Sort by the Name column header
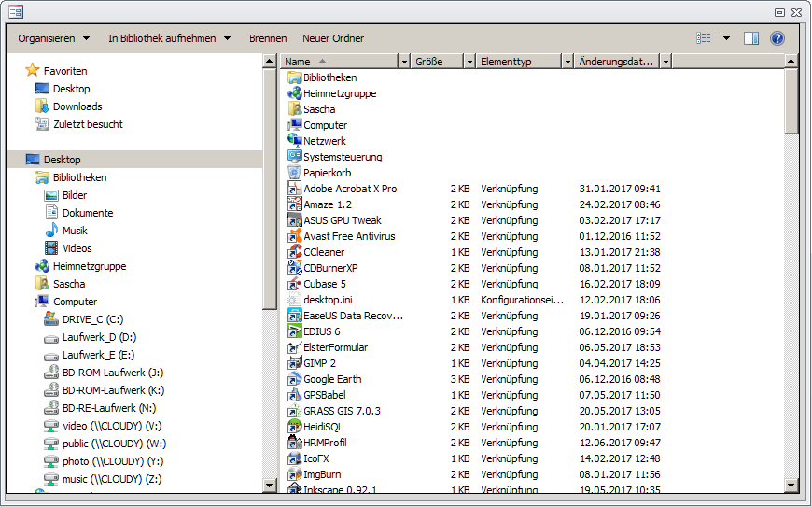Screen dimensions: 812x507 coord(340,62)
